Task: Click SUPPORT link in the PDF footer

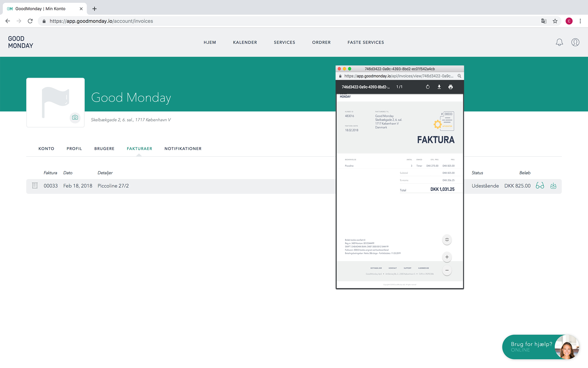Action: [x=407, y=268]
